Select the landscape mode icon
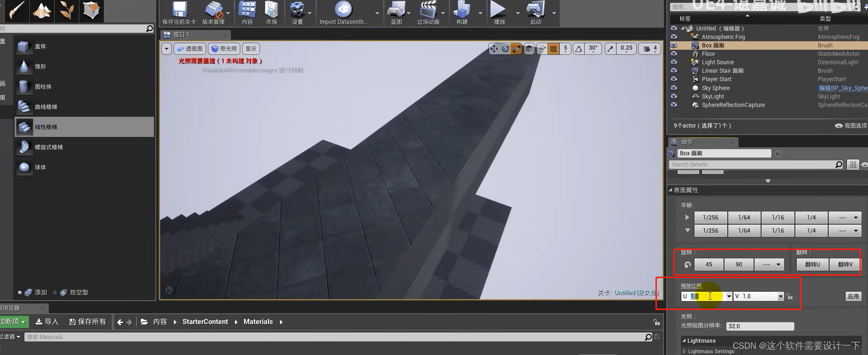 (x=42, y=11)
